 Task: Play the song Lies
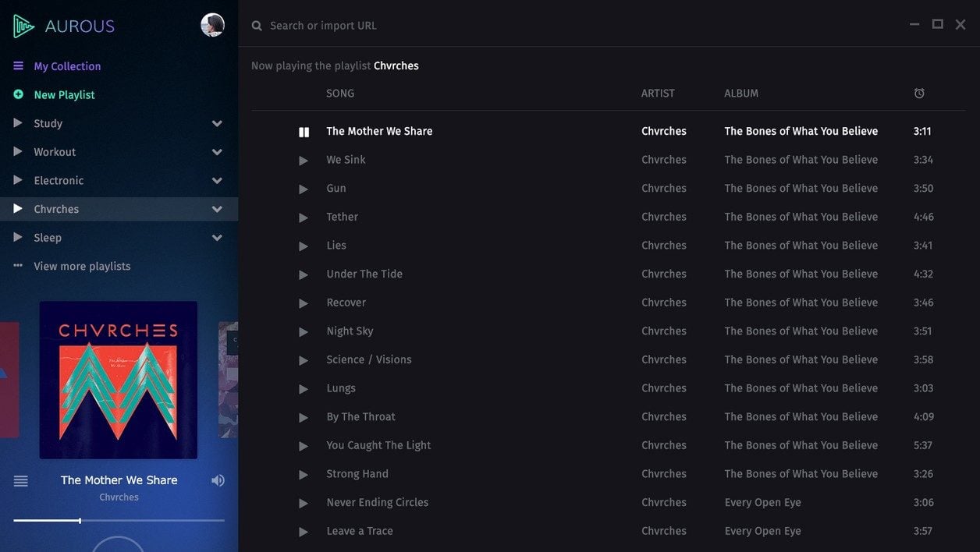coord(304,246)
